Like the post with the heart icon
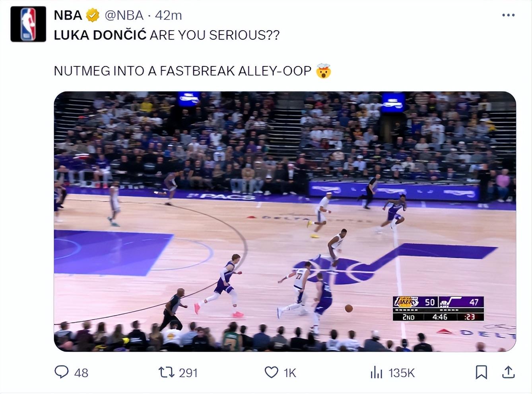 click(271, 373)
